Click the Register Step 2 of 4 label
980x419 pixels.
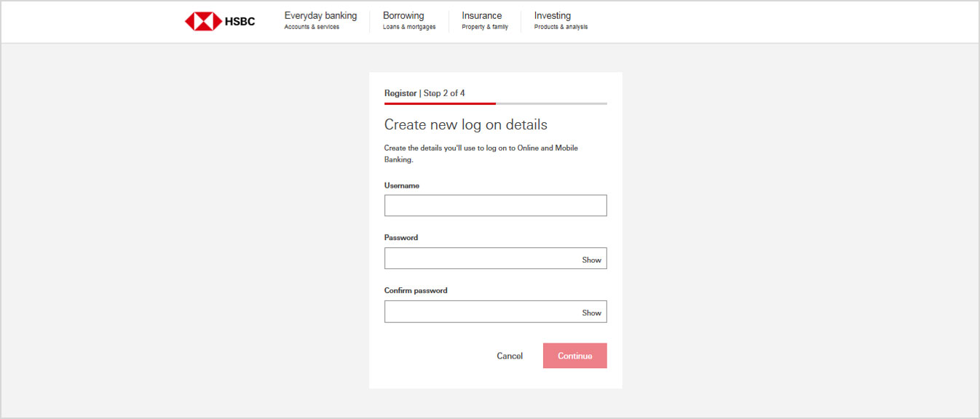click(x=424, y=93)
